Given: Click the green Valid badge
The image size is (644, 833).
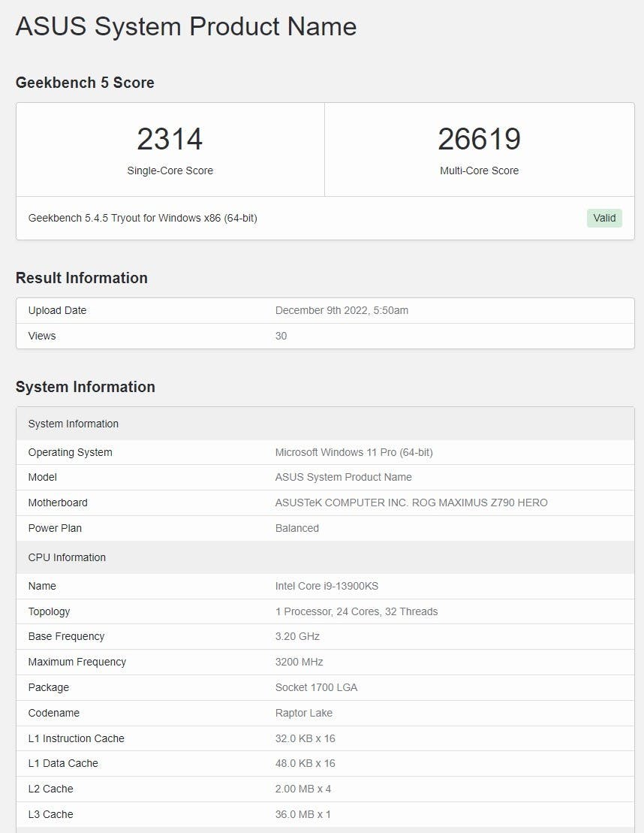Looking at the screenshot, I should pyautogui.click(x=604, y=218).
